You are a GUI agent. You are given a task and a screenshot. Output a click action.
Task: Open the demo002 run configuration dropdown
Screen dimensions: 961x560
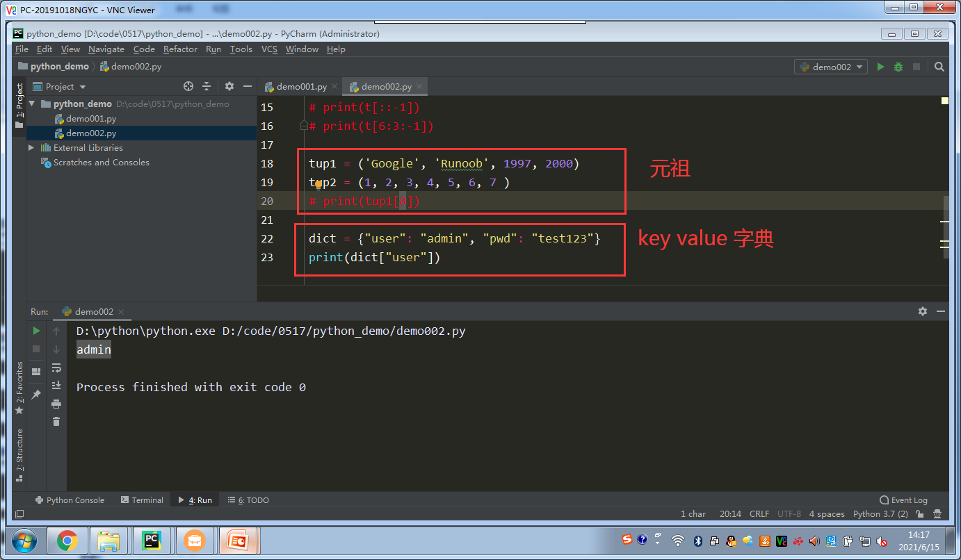click(831, 67)
